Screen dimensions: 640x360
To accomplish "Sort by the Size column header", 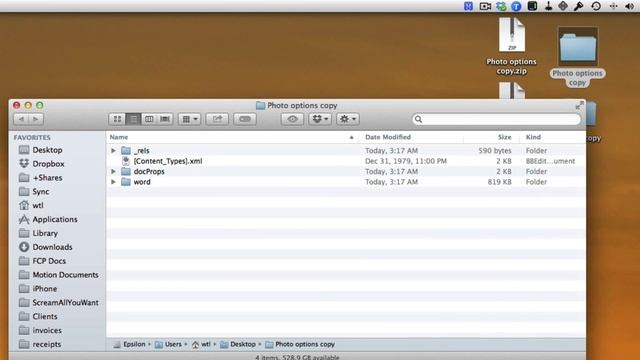I will point(491,137).
